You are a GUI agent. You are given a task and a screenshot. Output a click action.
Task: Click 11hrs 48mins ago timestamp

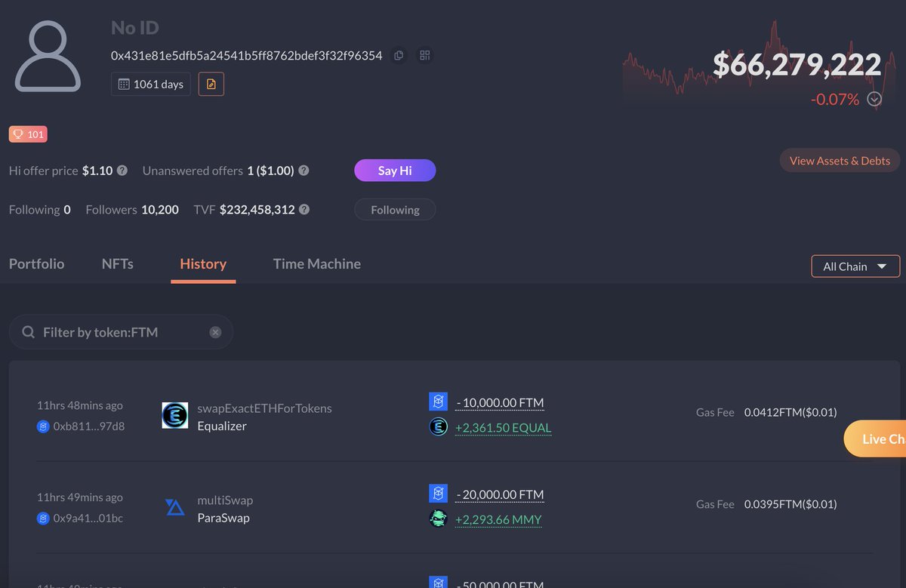tap(80, 405)
